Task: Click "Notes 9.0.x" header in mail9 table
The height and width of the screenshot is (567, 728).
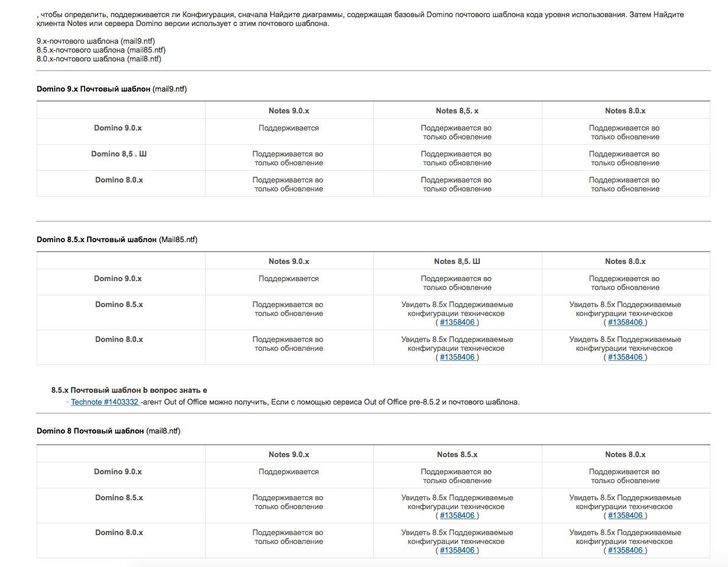Action: coord(289,111)
